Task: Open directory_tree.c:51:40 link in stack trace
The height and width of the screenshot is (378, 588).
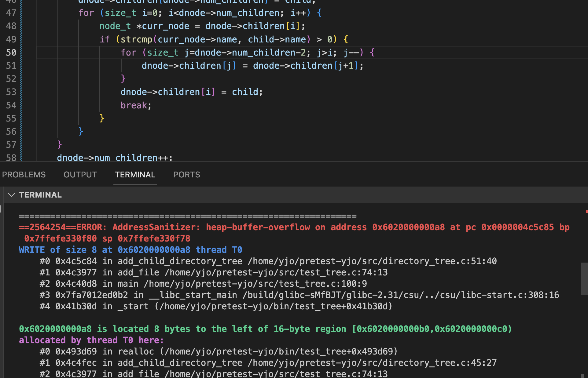Action: click(372, 261)
